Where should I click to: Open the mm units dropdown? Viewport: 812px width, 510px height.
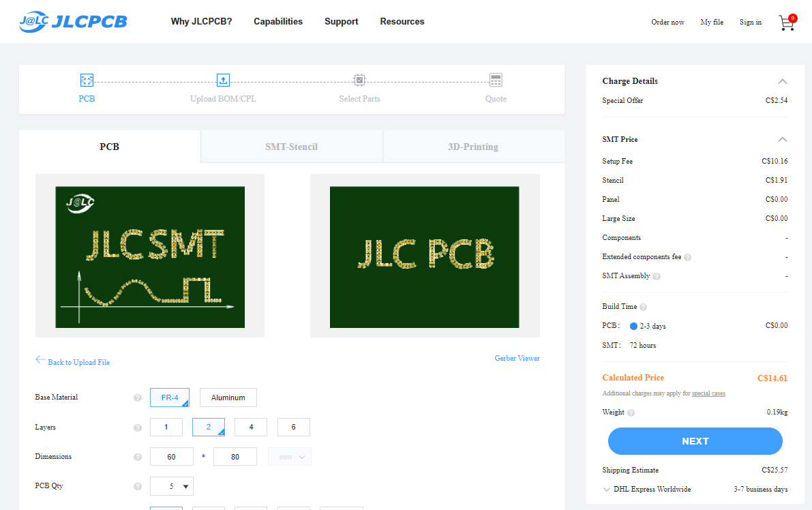click(x=290, y=457)
